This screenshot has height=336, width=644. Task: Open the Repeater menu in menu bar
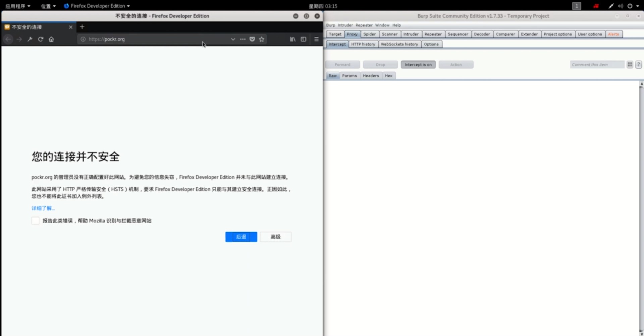coord(364,25)
